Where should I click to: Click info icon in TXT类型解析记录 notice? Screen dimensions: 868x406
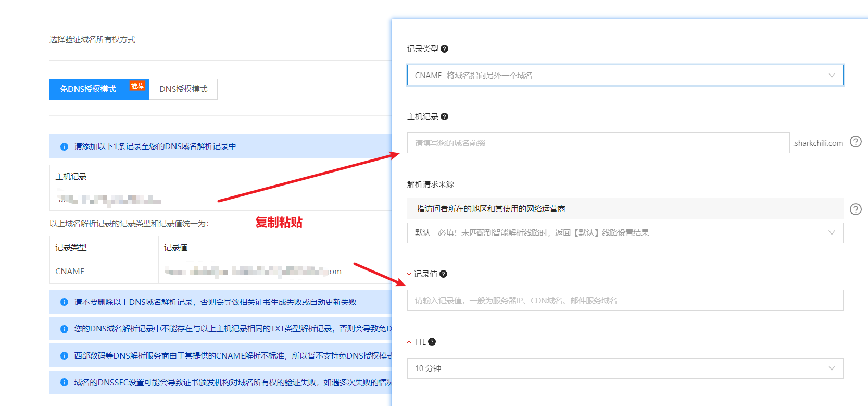point(64,329)
